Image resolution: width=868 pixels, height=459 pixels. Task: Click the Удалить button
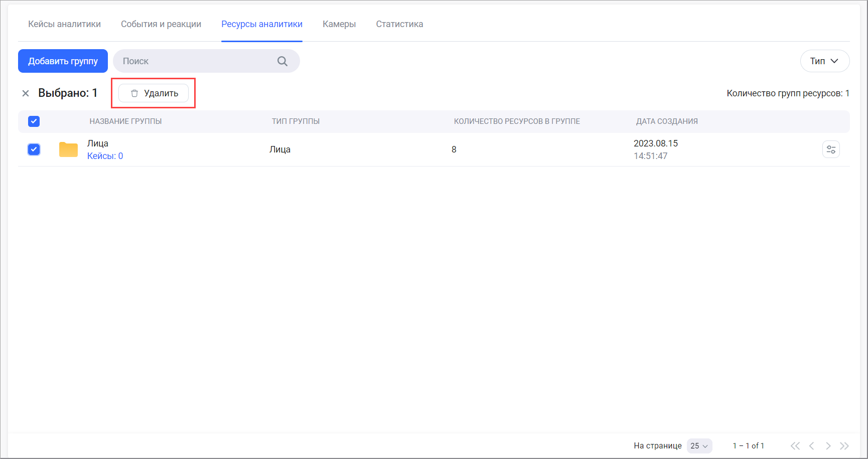(x=154, y=93)
